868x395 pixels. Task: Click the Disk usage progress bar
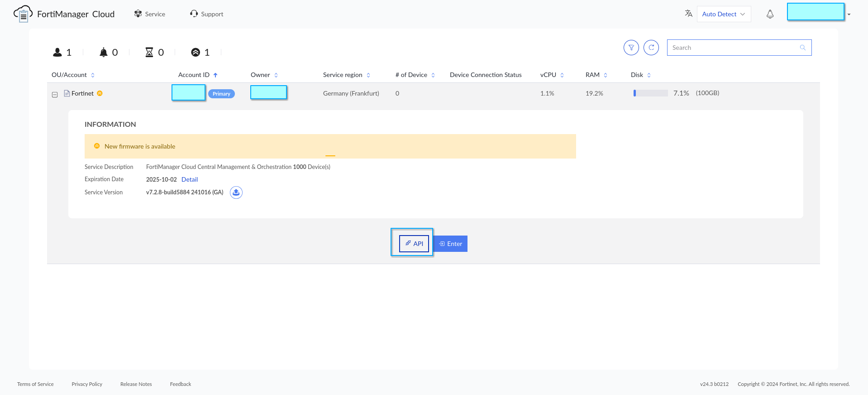click(651, 93)
